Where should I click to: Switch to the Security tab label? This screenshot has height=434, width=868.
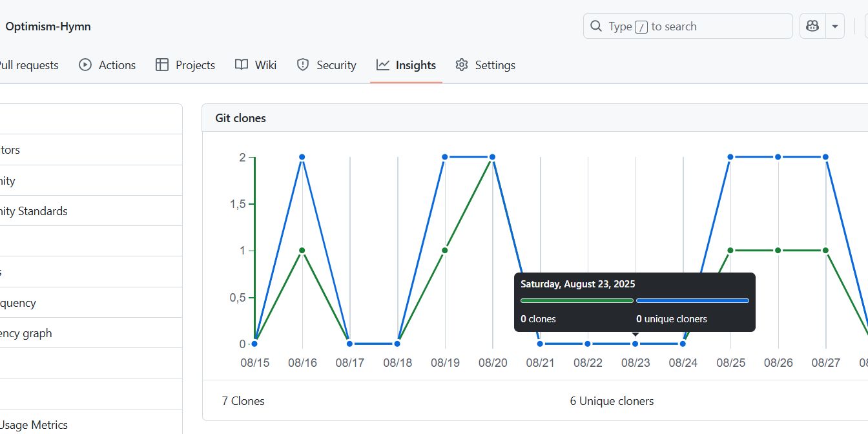(336, 65)
